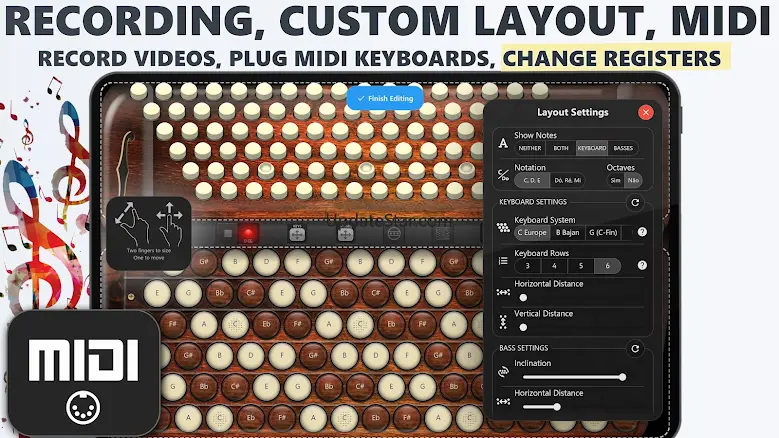779x438 pixels.
Task: Click the Finish Editing button
Action: (x=385, y=98)
